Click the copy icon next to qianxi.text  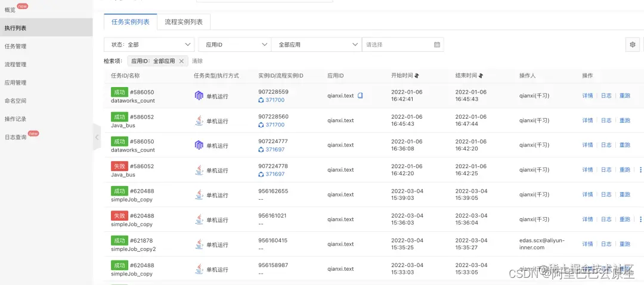pos(360,95)
